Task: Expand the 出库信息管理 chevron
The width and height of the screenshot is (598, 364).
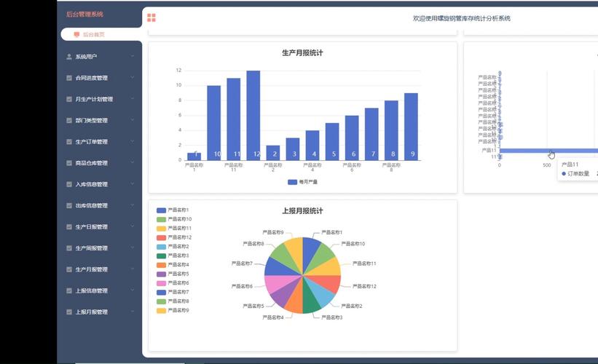Action: click(133, 205)
